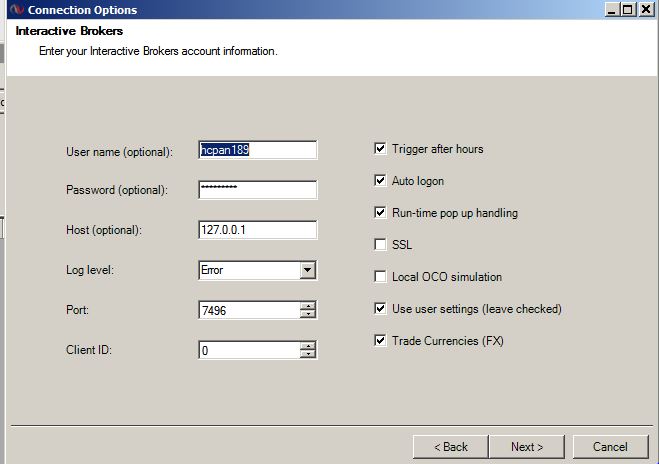
Task: Enable the Trigger after hours checkbox
Action: tap(380, 148)
